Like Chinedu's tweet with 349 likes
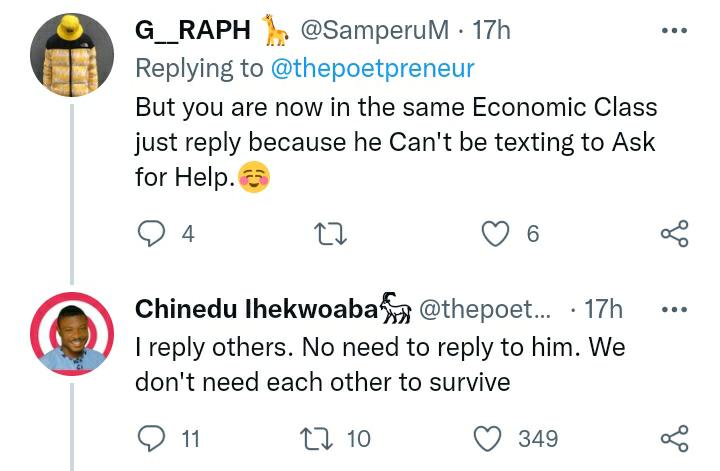720x471 pixels. click(x=487, y=438)
